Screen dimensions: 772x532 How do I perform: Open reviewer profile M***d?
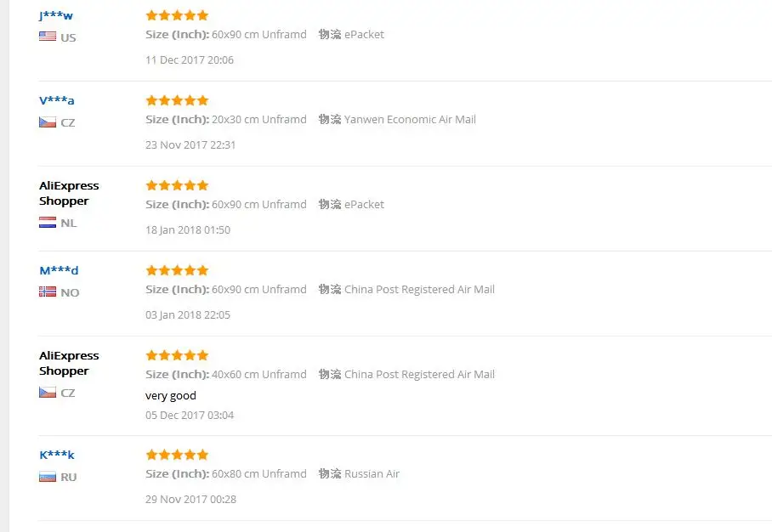[59, 270]
